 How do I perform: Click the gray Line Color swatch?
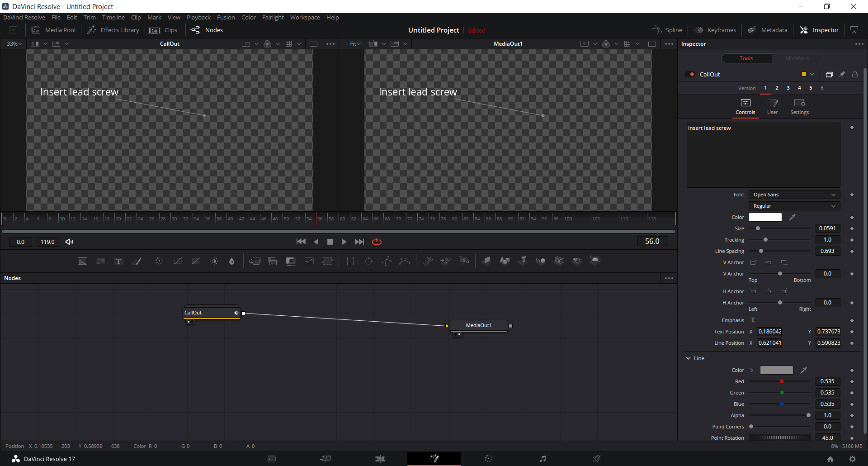[776, 370]
